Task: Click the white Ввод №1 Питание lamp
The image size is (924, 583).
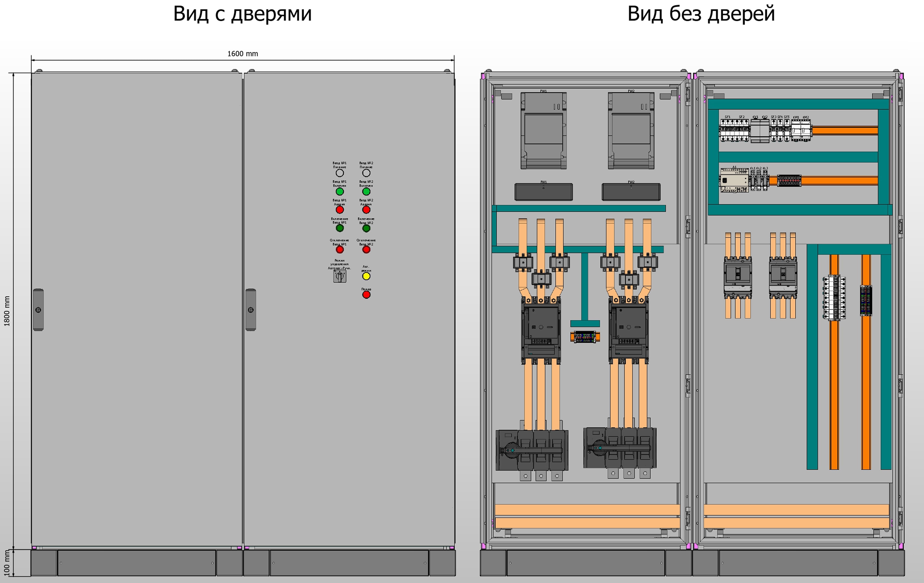Action: tap(340, 173)
